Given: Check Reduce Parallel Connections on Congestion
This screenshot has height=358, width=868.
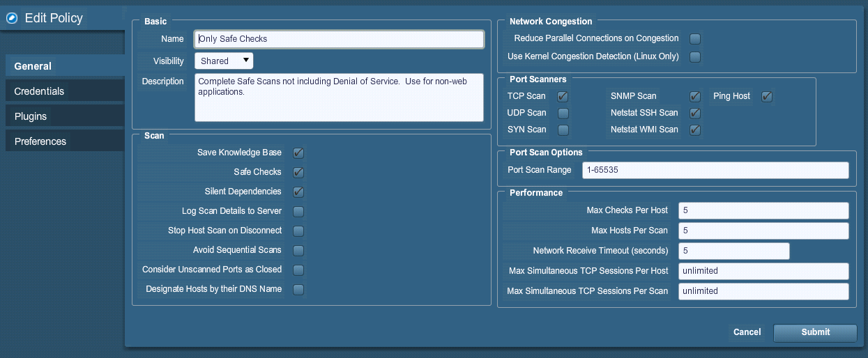Looking at the screenshot, I should (x=695, y=39).
